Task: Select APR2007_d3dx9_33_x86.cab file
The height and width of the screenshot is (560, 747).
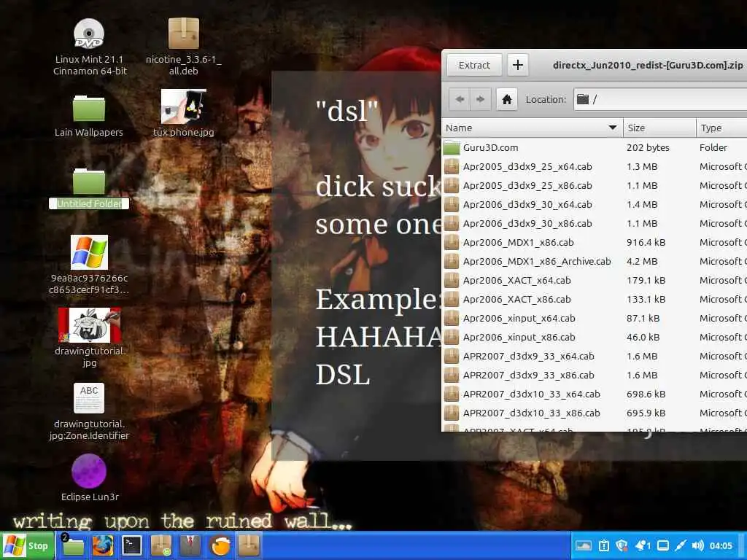Action: tap(595, 376)
